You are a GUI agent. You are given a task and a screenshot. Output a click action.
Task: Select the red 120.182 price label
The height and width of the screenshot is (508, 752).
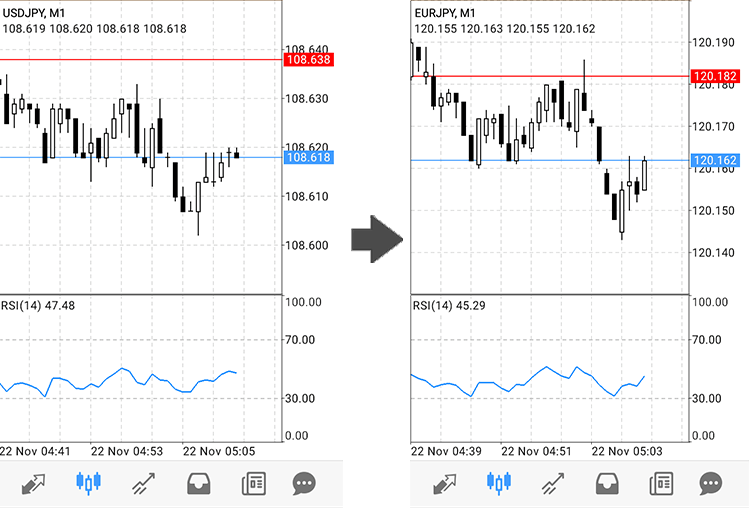714,77
